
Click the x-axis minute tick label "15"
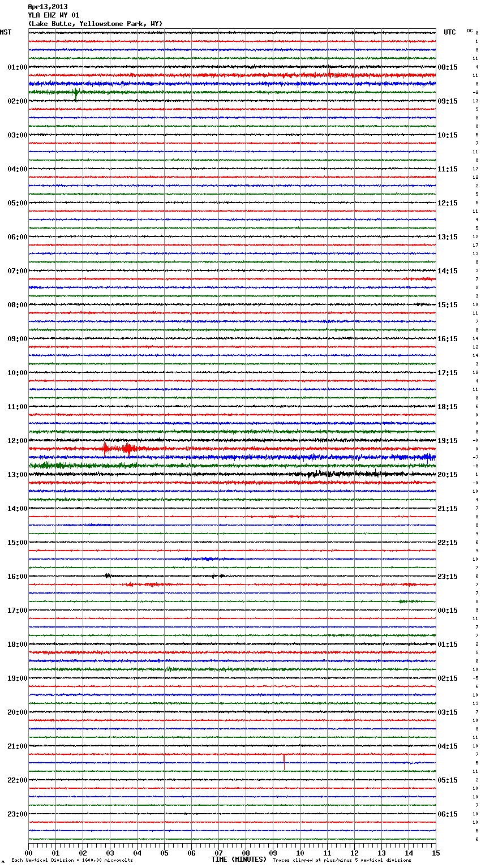tap(436, 853)
